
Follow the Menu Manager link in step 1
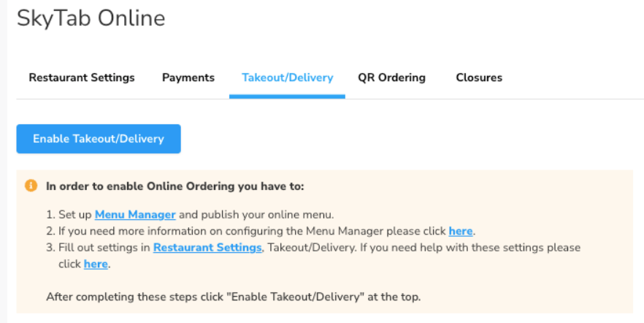pos(135,215)
